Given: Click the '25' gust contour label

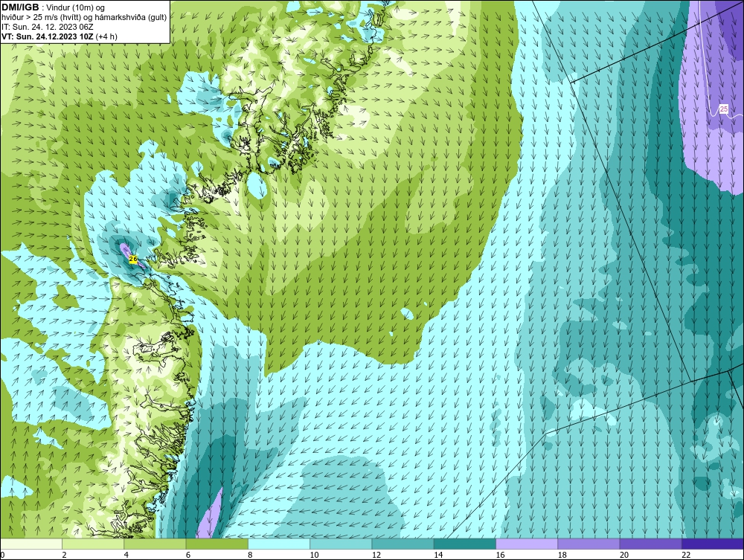Looking at the screenshot, I should coord(724,109).
